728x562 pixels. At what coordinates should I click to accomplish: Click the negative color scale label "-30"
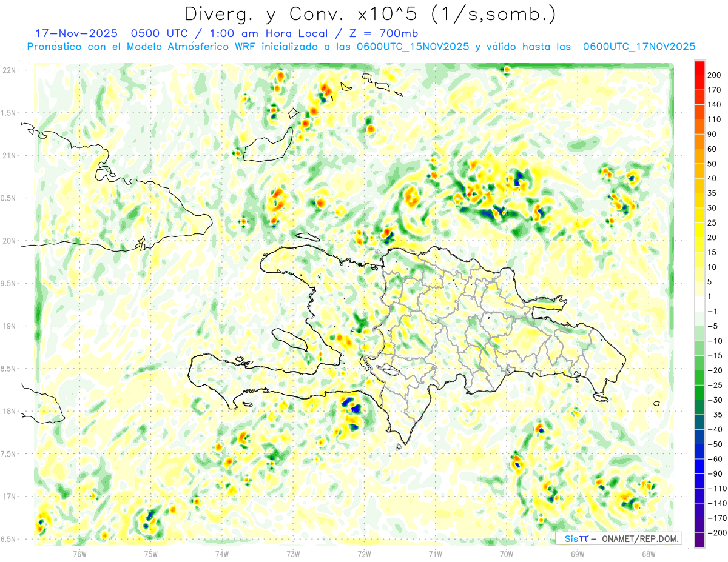[715, 400]
